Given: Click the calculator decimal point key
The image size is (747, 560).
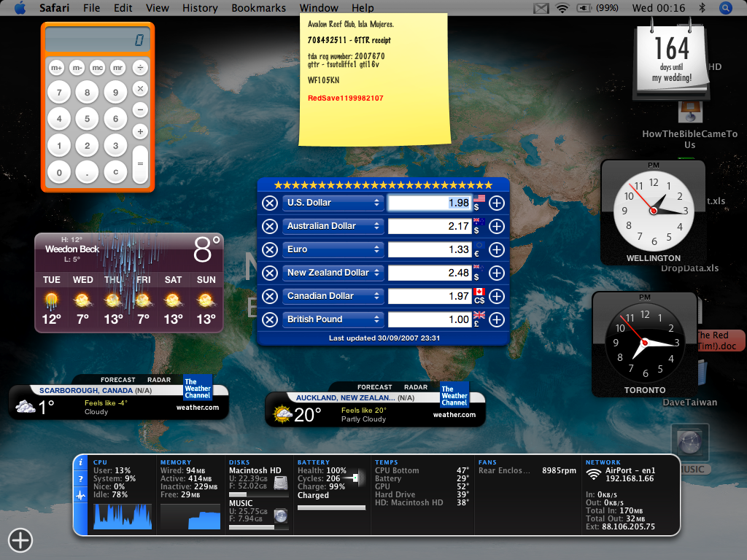Looking at the screenshot, I should pyautogui.click(x=88, y=172).
